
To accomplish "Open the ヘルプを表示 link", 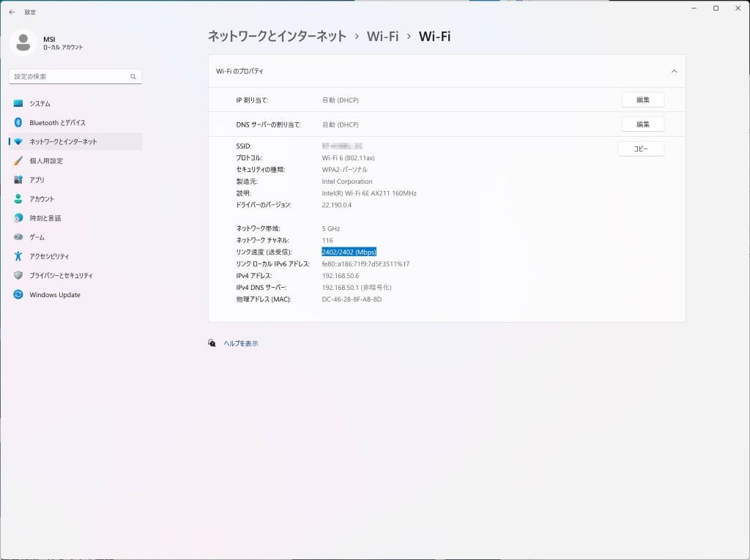I will (x=240, y=343).
